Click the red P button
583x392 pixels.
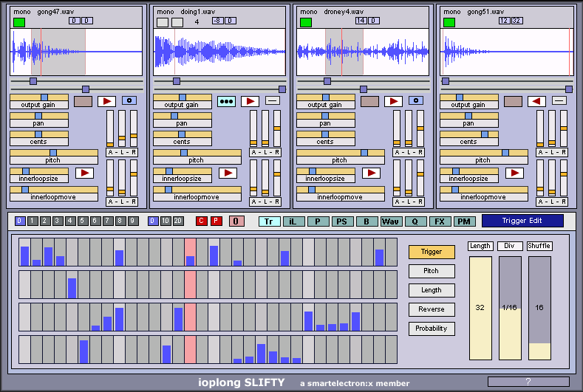[216, 221]
